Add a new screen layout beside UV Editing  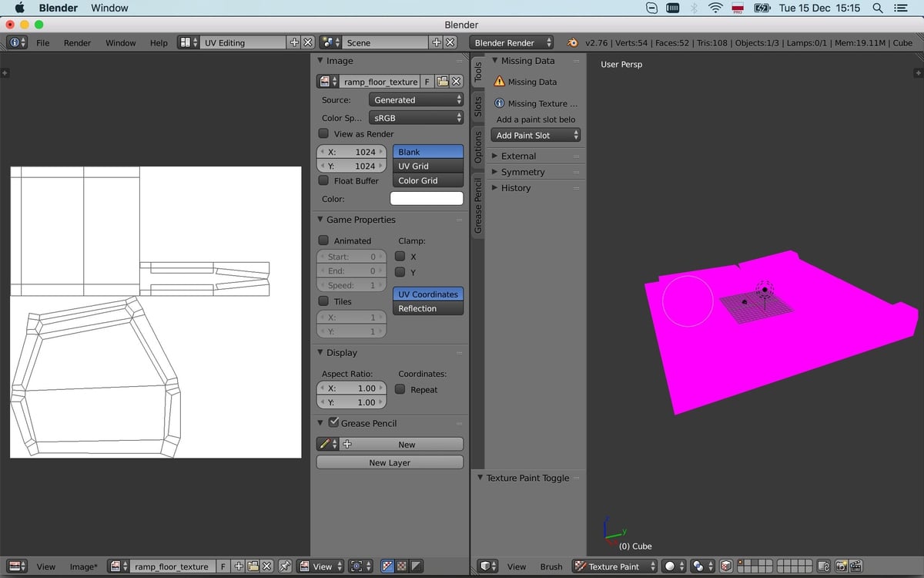pyautogui.click(x=295, y=42)
